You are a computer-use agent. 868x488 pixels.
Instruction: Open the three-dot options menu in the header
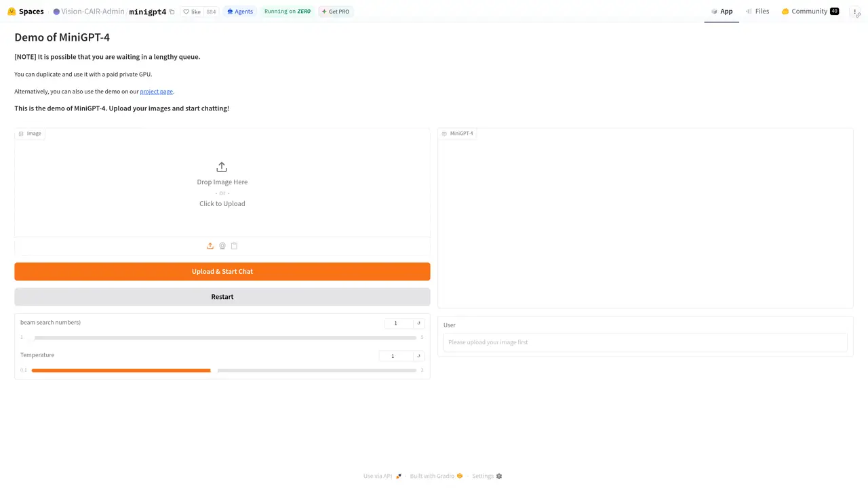[855, 12]
